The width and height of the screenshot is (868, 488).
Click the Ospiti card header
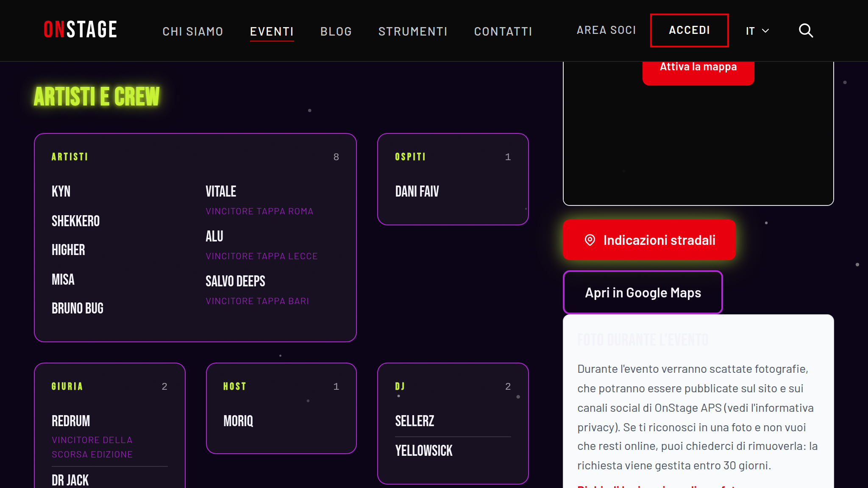pos(410,157)
